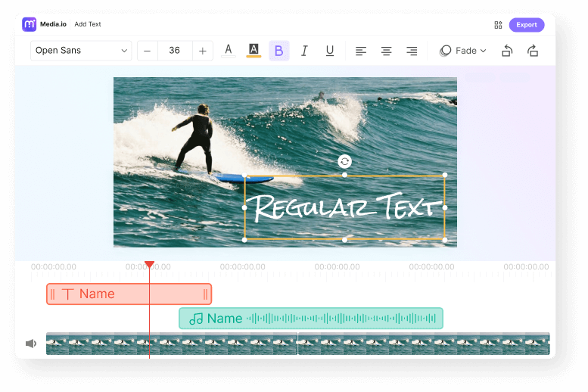The height and width of the screenshot is (392, 588).
Task: Toggle underline formatting
Action: (329, 51)
